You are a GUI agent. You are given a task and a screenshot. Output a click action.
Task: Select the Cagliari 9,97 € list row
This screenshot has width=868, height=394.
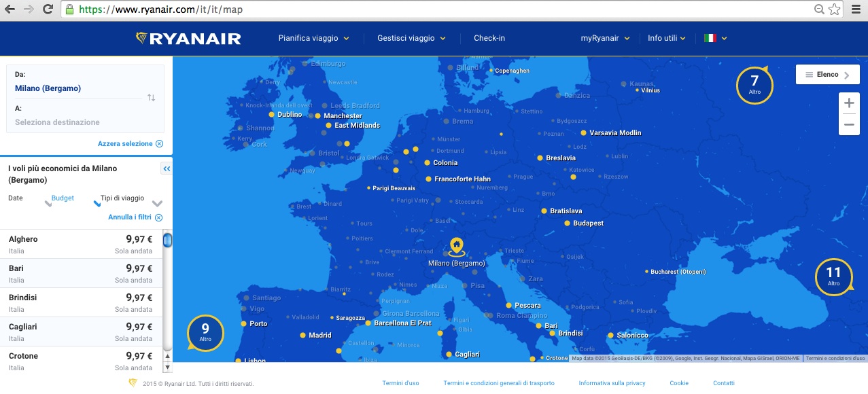pyautogui.click(x=81, y=332)
